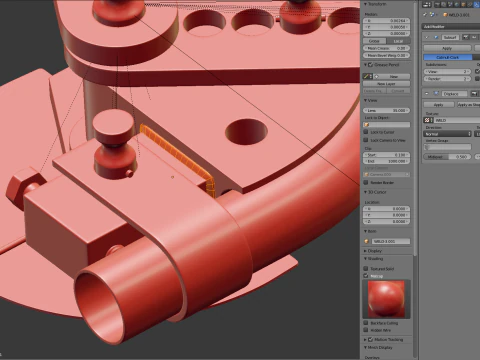Click the Clip End value field

tap(386, 161)
